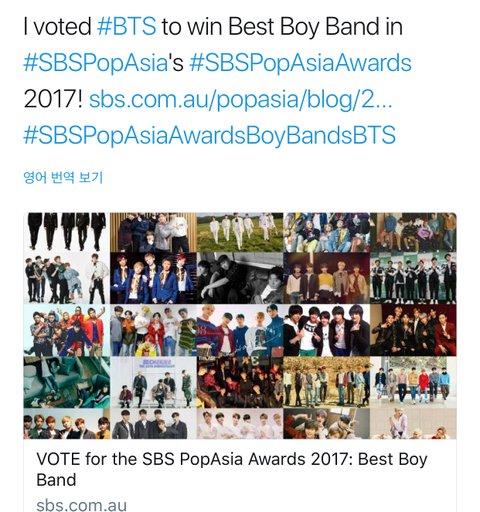Follow the sbs.com.au/popasia/blog link
The image size is (480, 512).
[241, 99]
